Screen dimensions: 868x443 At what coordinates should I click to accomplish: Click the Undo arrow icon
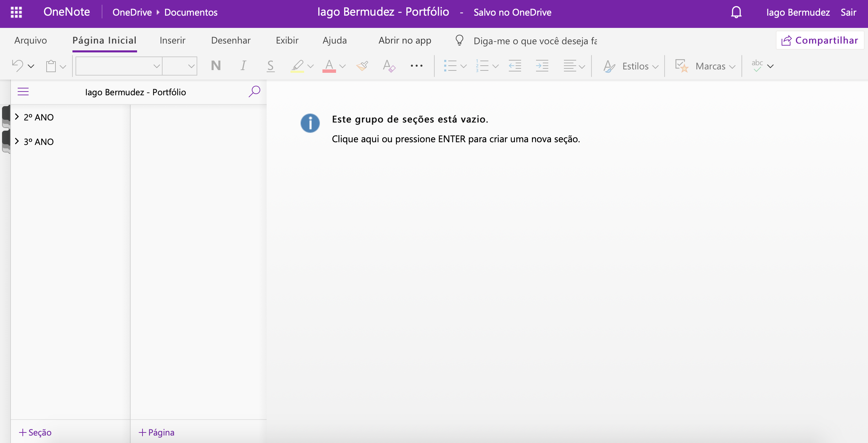(x=18, y=66)
